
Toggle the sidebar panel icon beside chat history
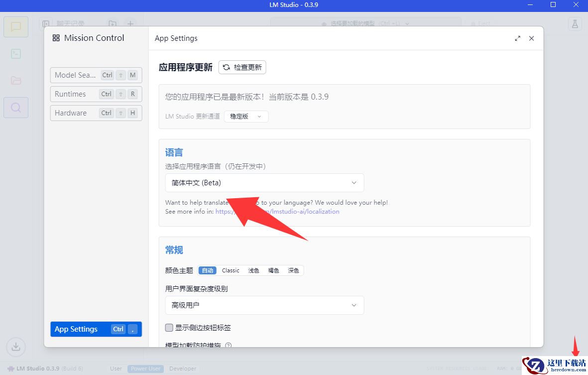pyautogui.click(x=46, y=23)
